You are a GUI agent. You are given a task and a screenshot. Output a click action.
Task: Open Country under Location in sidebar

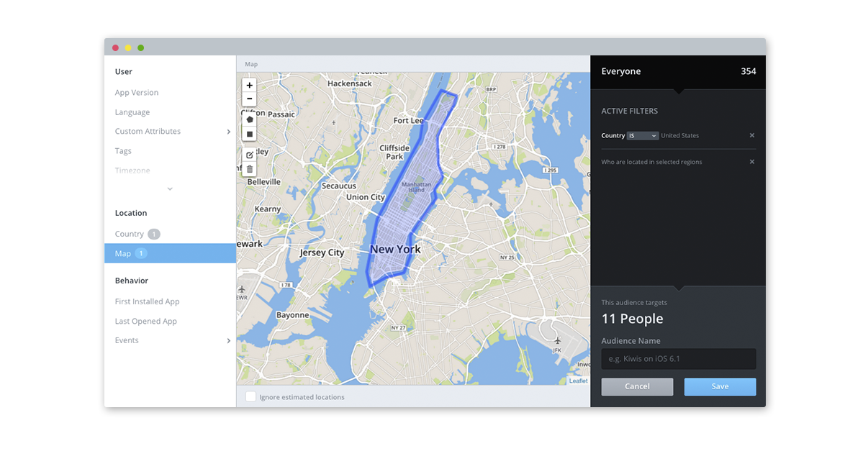click(x=130, y=234)
